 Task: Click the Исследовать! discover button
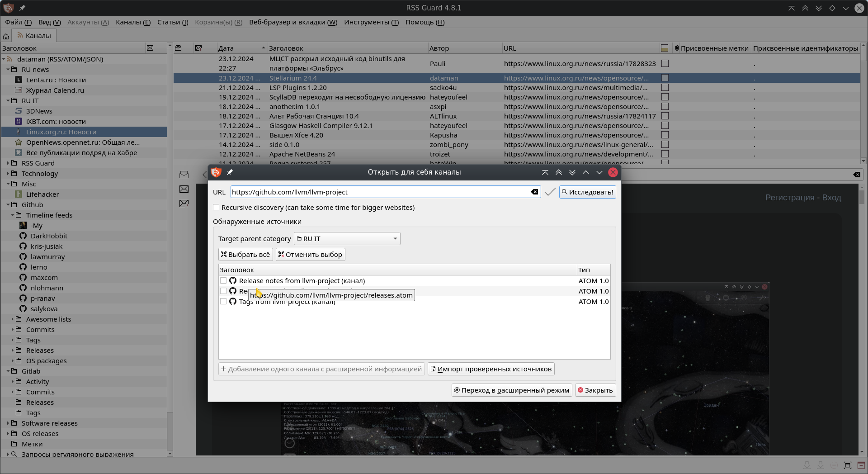tap(587, 192)
